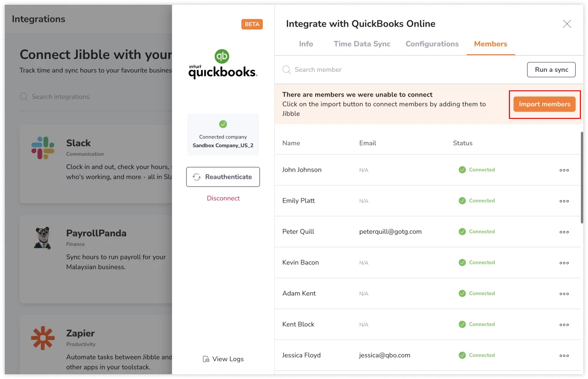Click Jessica Floyd's Connected status

[477, 355]
